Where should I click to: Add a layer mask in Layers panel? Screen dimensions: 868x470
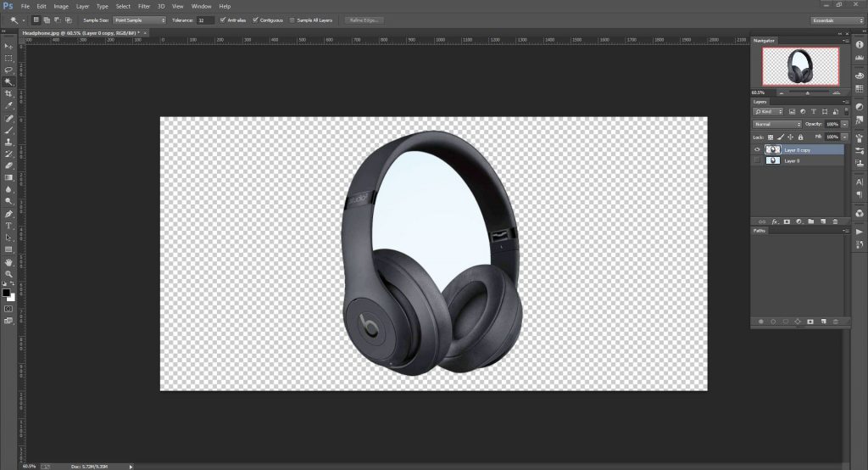coord(787,221)
